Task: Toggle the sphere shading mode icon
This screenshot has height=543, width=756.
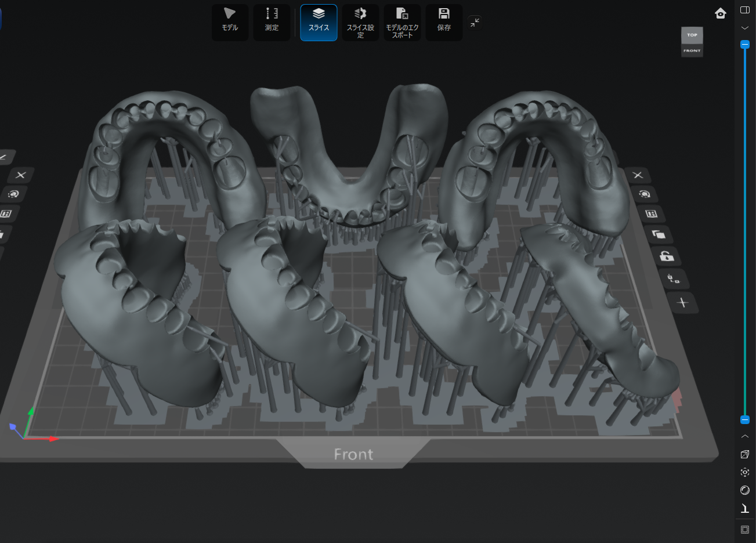Action: pos(745,490)
